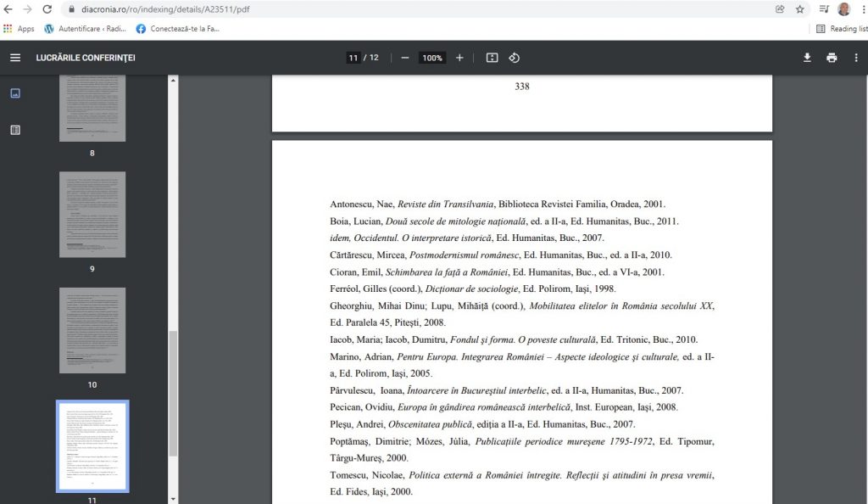Open the PDF viewer more actions menu
868x504 pixels.
coord(856,58)
